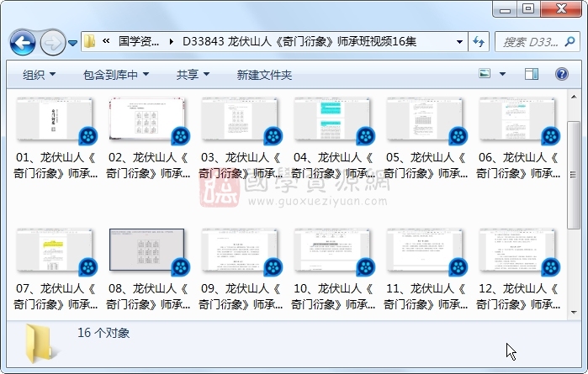
Task: Click file name 09、龙伏山人《奇门衍象》师承...
Action: click(x=241, y=296)
